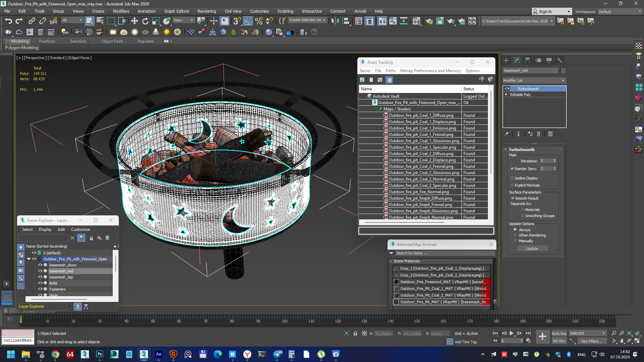The height and width of the screenshot is (362, 644).
Task: Open the selection filter All dropdown
Action: [x=72, y=20]
